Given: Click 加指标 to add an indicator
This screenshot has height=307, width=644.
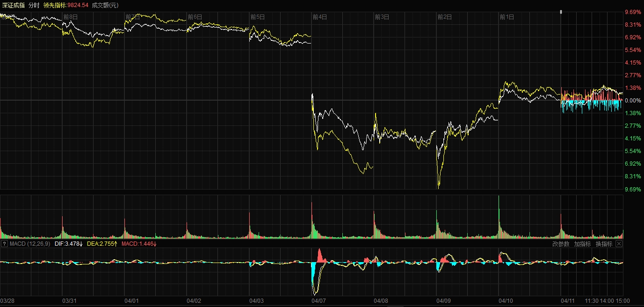Looking at the screenshot, I should (x=582, y=244).
